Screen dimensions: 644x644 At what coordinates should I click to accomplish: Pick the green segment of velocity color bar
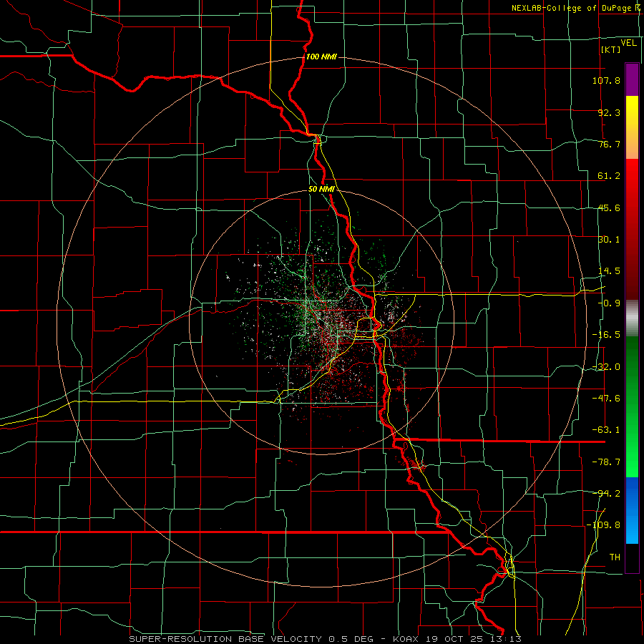[x=632, y=406]
